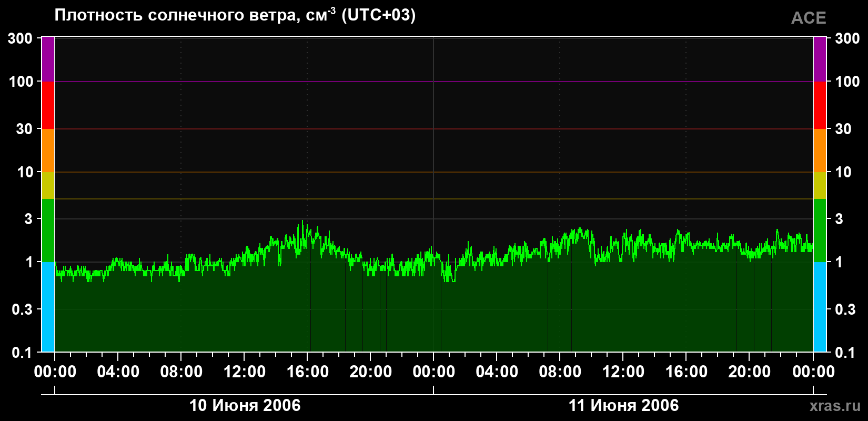Click the "3" label on the left axis
The height and width of the screenshot is (421, 868).
coord(28,218)
